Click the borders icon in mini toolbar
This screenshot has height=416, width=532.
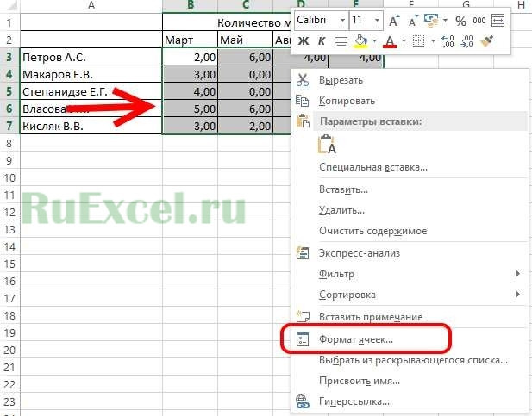point(418,41)
